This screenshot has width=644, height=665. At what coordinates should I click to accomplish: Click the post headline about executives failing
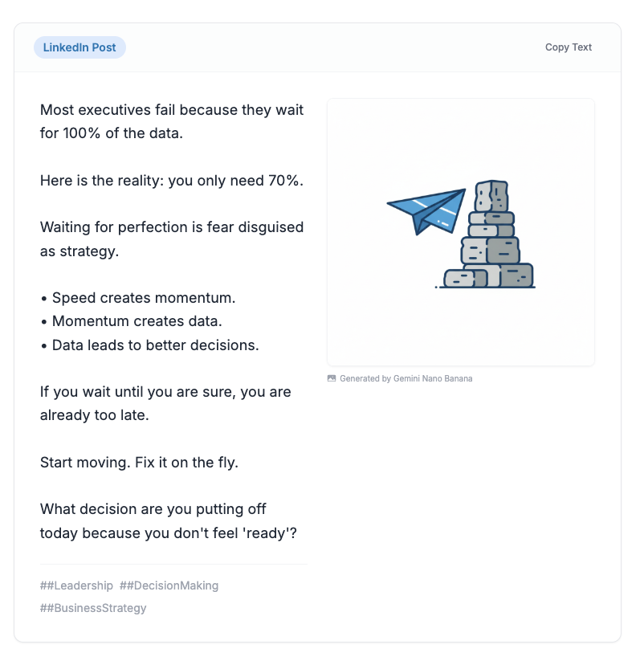172,121
